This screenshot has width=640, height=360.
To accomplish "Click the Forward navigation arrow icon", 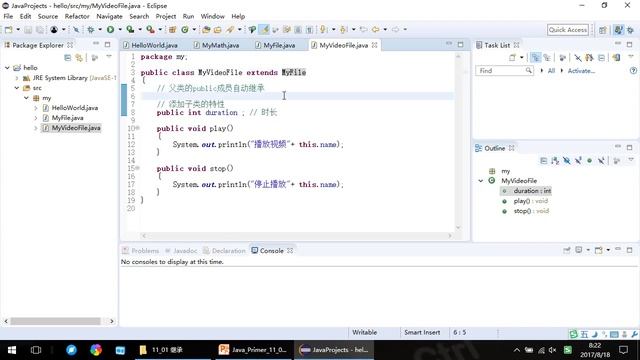I will pos(395,29).
